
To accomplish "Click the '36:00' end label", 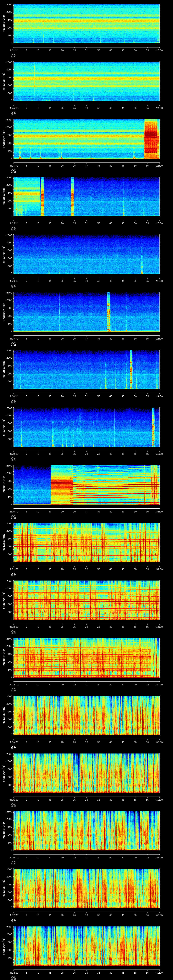I will tap(159, 800).
